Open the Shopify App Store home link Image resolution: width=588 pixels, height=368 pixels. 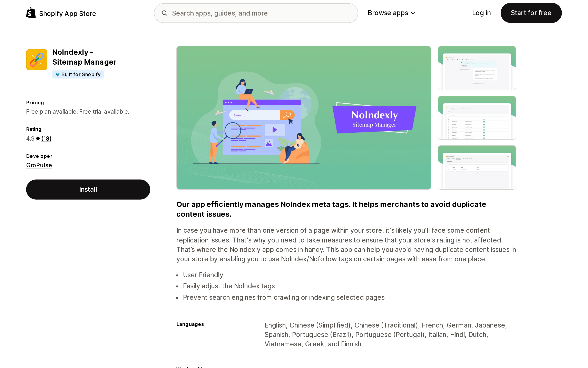(61, 13)
